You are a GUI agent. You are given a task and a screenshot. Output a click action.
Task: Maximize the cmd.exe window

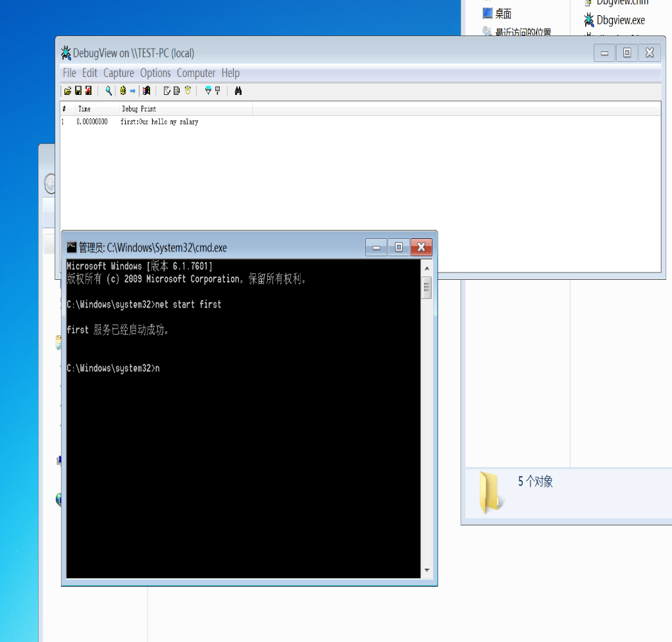[x=399, y=248]
